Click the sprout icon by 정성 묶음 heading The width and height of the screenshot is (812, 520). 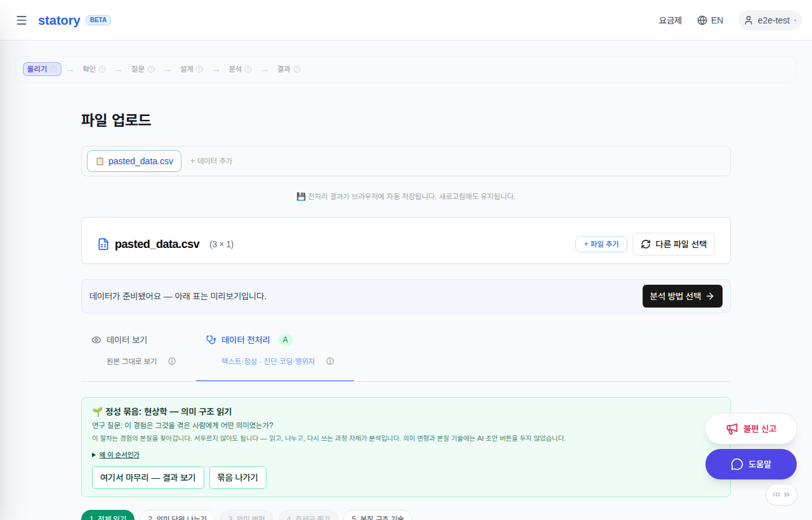97,412
